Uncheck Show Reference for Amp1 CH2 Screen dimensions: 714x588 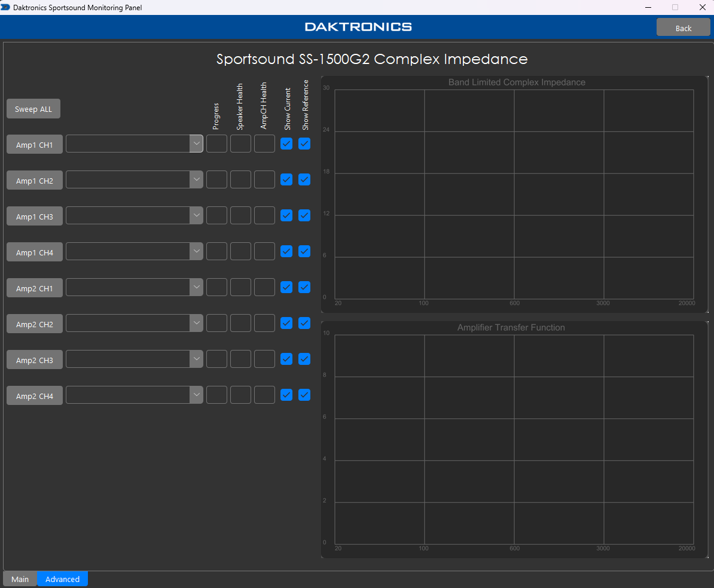(304, 179)
